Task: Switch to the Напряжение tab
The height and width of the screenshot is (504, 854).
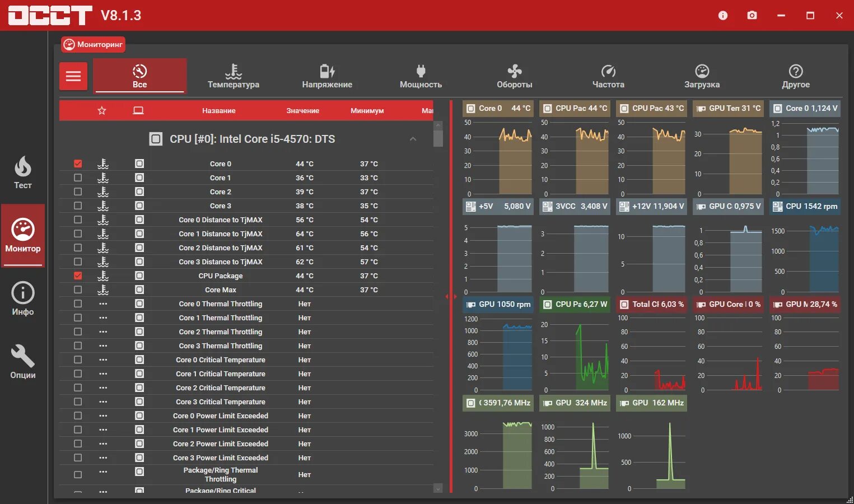Action: 327,76
